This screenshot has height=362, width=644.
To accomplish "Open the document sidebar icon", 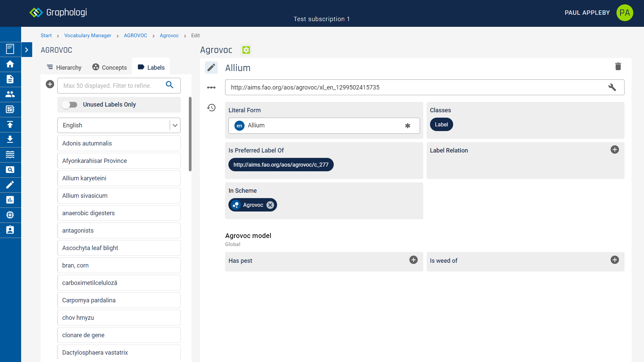I will coord(10,79).
